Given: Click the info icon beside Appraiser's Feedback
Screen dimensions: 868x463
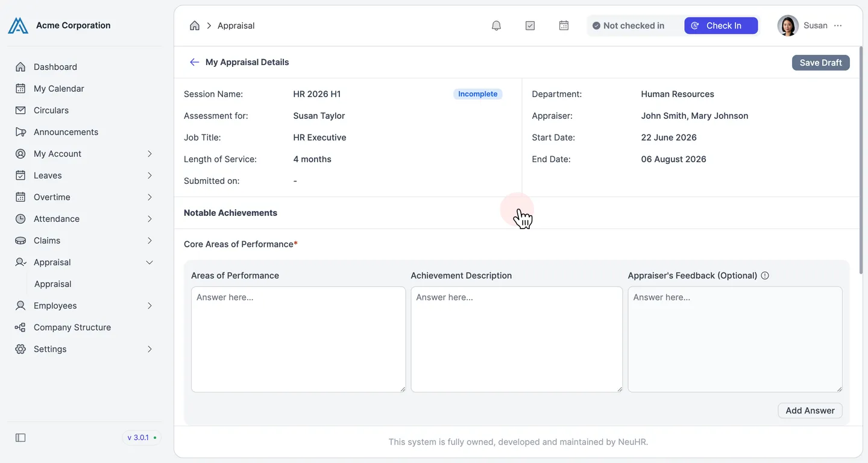Looking at the screenshot, I should point(765,276).
